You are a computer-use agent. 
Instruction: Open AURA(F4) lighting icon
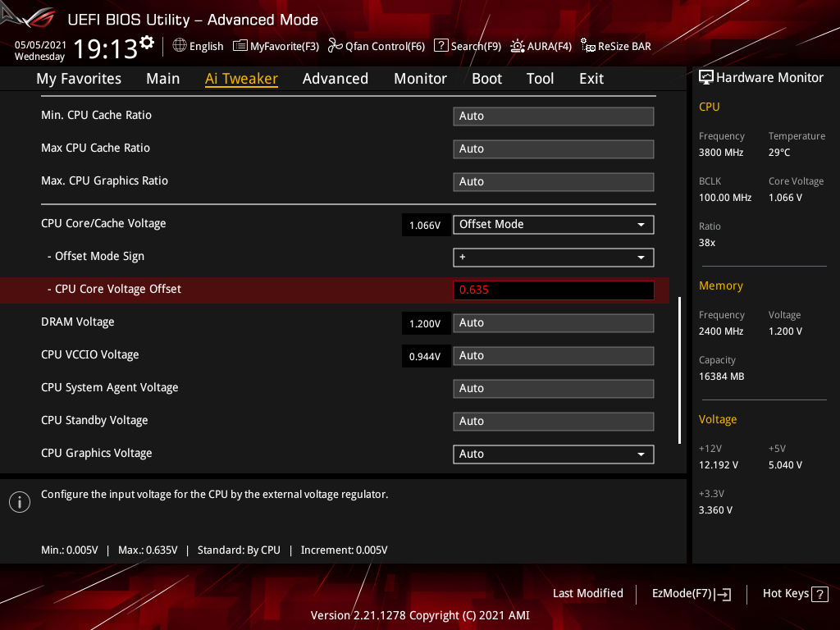pyautogui.click(x=518, y=46)
